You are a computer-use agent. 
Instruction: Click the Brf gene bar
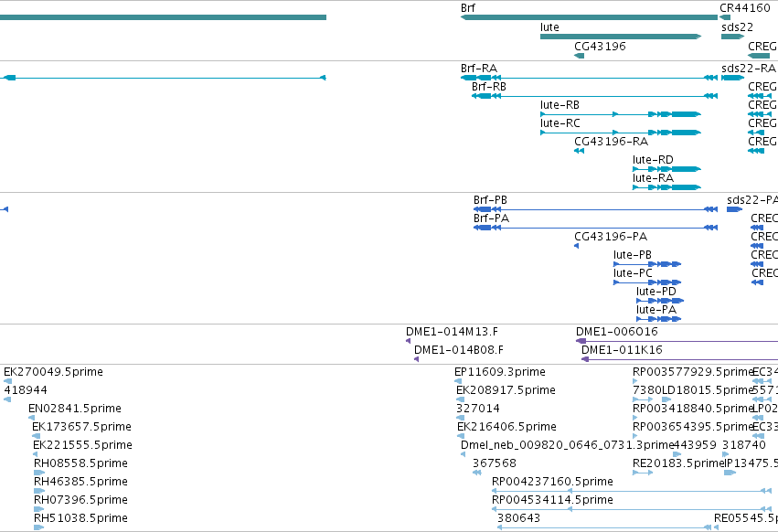589,17
